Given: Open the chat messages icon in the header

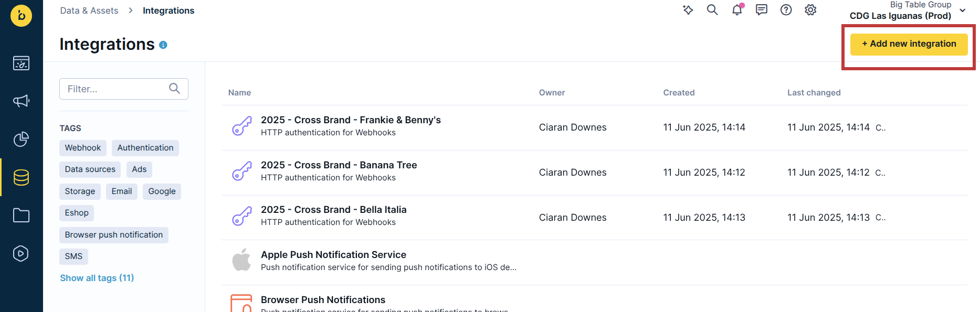Looking at the screenshot, I should 762,10.
